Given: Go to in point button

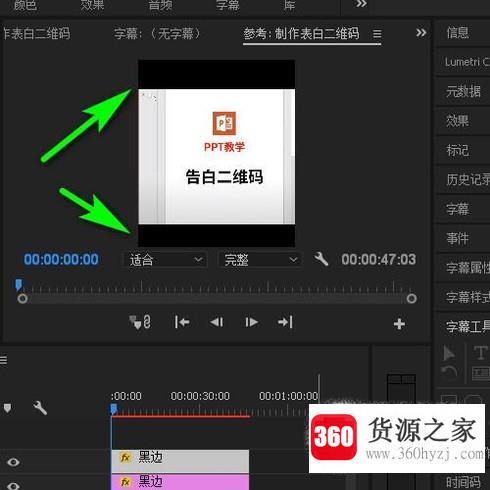Looking at the screenshot, I should point(182,322).
